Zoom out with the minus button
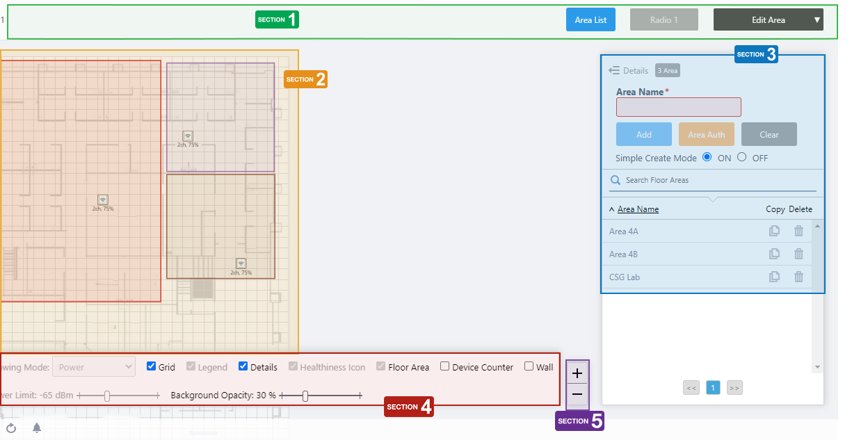 pyautogui.click(x=577, y=394)
